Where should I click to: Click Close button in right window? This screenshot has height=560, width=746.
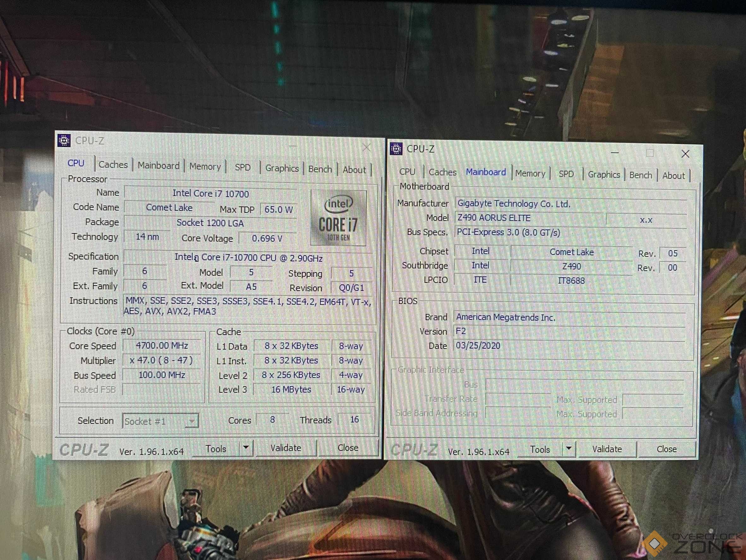click(x=666, y=449)
